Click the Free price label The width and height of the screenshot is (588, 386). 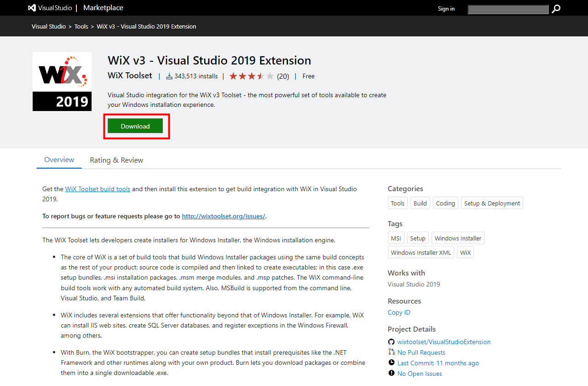tap(308, 76)
